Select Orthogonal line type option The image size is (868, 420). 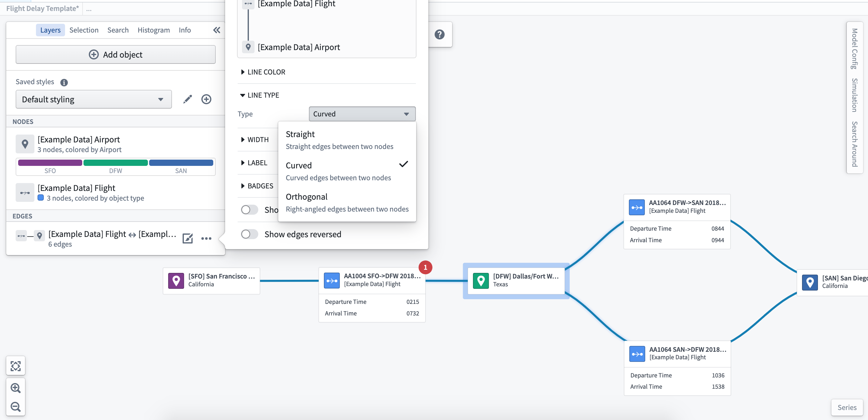[x=347, y=203]
